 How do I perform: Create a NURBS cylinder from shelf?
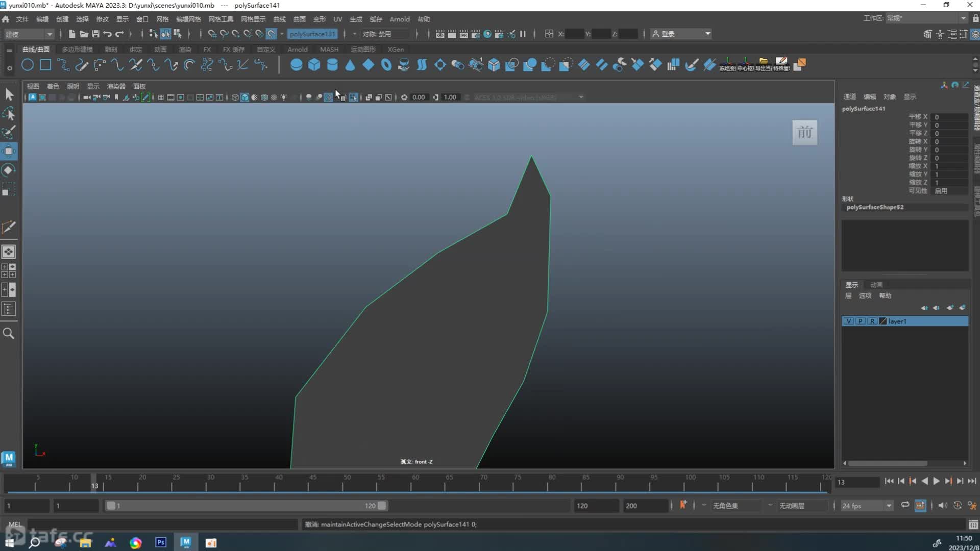(332, 65)
